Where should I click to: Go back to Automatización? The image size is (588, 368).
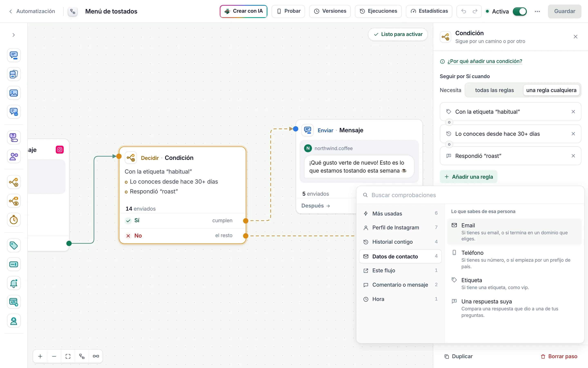[x=32, y=11]
